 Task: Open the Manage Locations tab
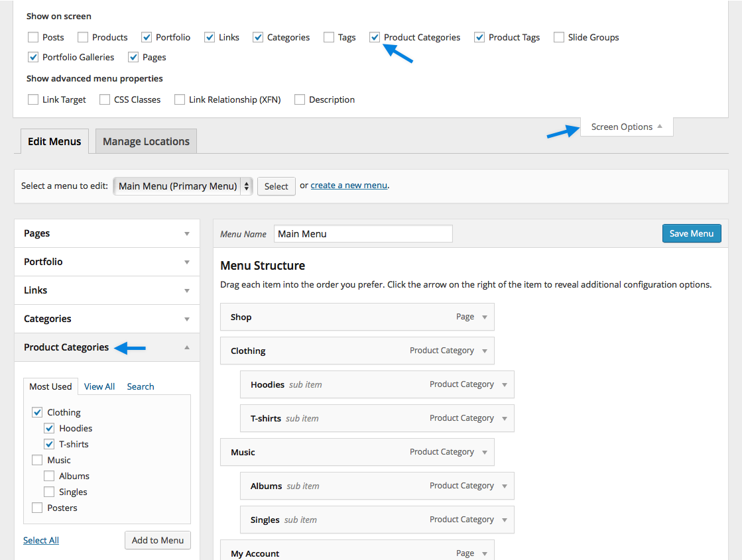point(147,141)
